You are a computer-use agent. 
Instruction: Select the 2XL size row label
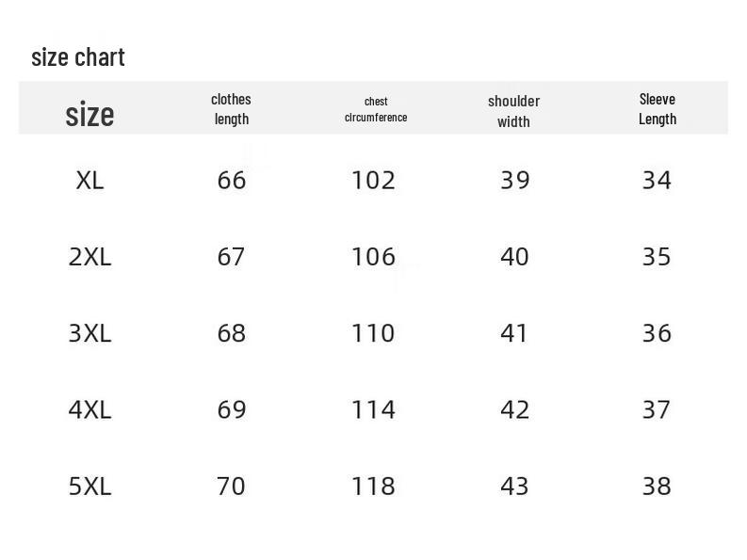(x=89, y=257)
